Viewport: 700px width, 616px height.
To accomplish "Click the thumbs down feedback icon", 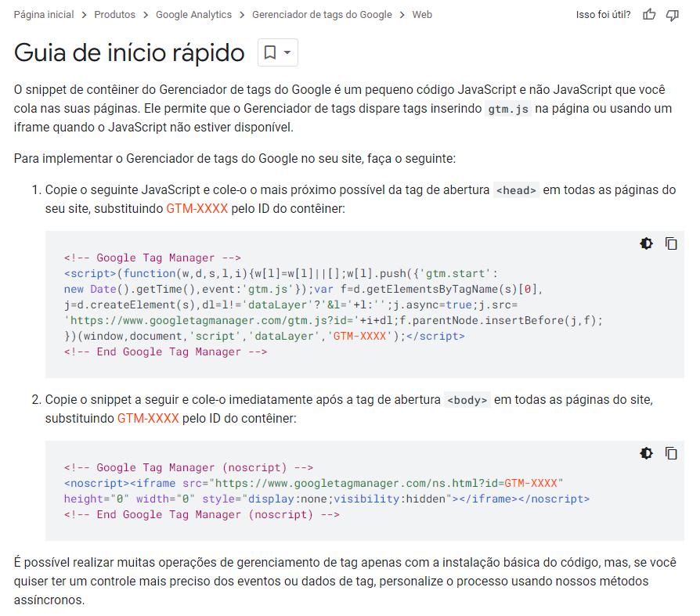I will [672, 15].
